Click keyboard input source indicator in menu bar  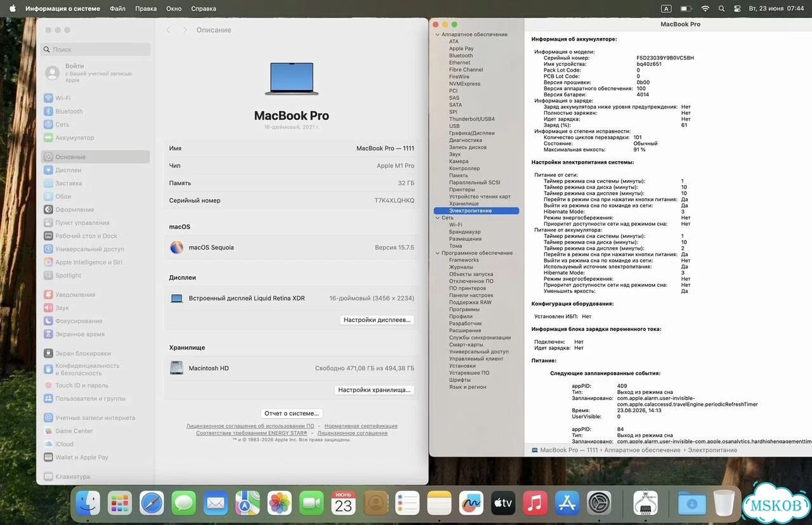(x=666, y=9)
